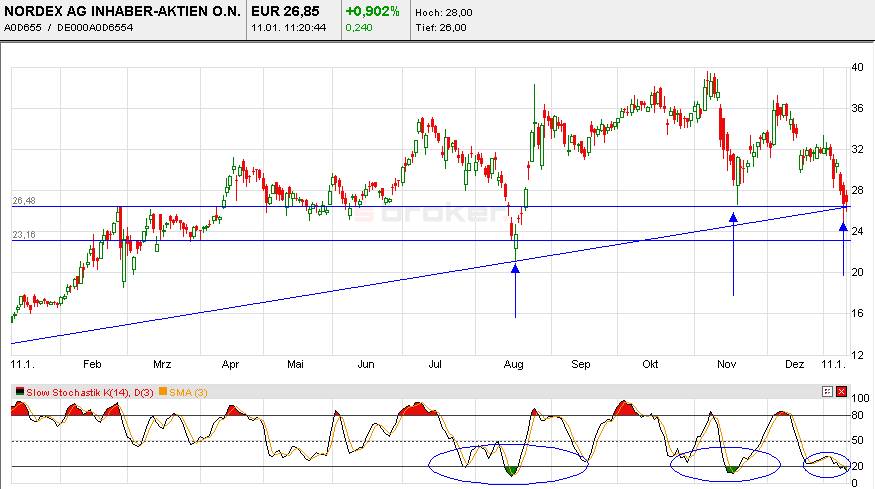The image size is (875, 489).
Task: Select the Slow Stochastik K(14), D(3) label
Action: [90, 392]
